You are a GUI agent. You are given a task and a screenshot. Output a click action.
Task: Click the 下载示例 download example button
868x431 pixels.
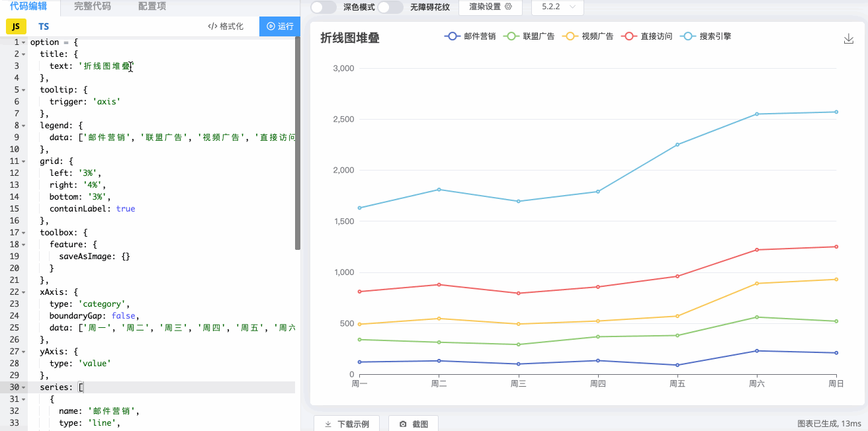347,423
